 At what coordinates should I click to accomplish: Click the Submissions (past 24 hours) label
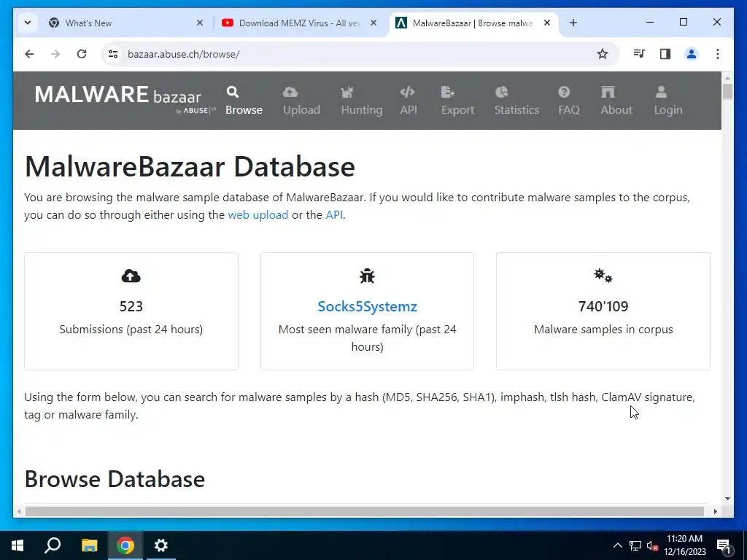[131, 329]
